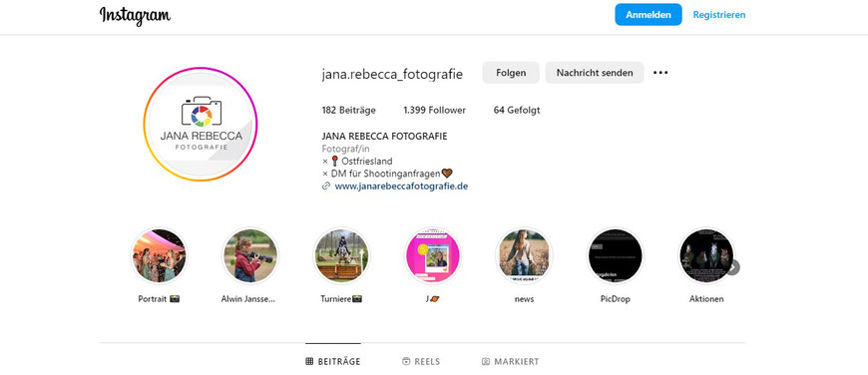The height and width of the screenshot is (375, 868).
Task: Open the Aktionen highlight
Action: tap(706, 256)
